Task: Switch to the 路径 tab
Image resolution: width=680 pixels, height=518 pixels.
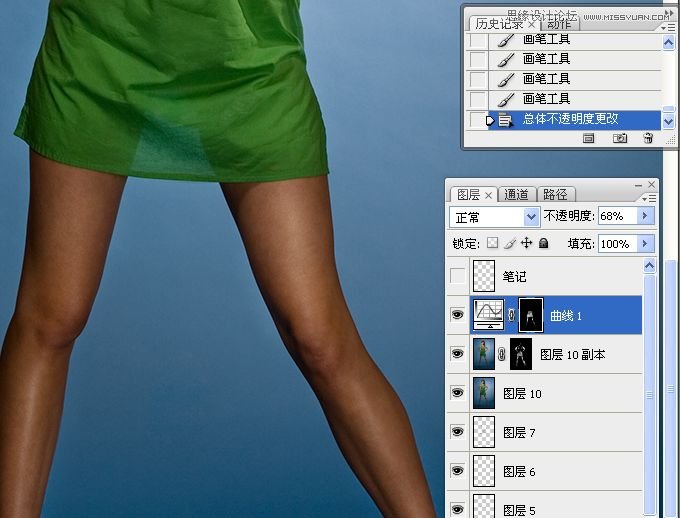Action: tap(555, 195)
